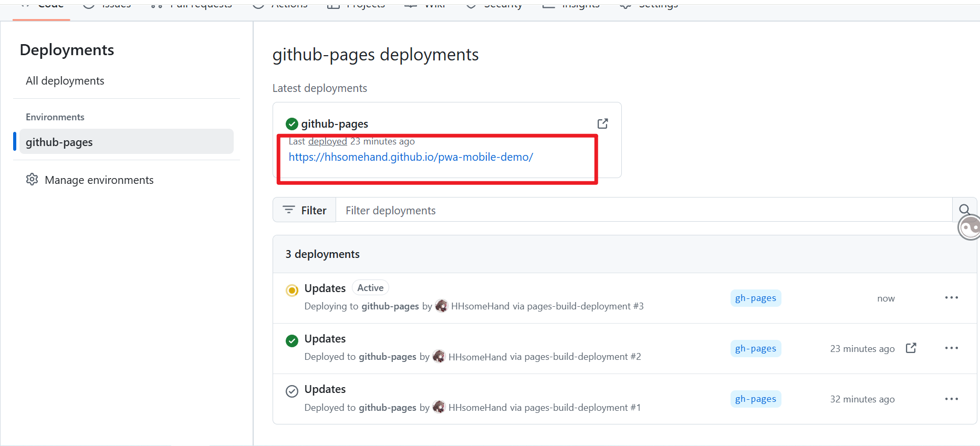Viewport: 980px width, 446px height.
Task: Click HHsomeHand avatar in deployment #3 row
Action: (x=442, y=306)
